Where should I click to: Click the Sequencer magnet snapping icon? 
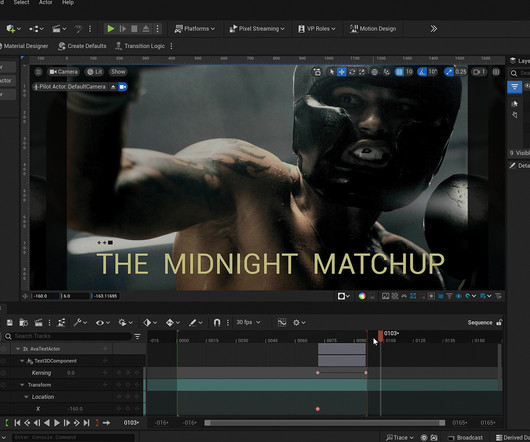click(x=217, y=323)
